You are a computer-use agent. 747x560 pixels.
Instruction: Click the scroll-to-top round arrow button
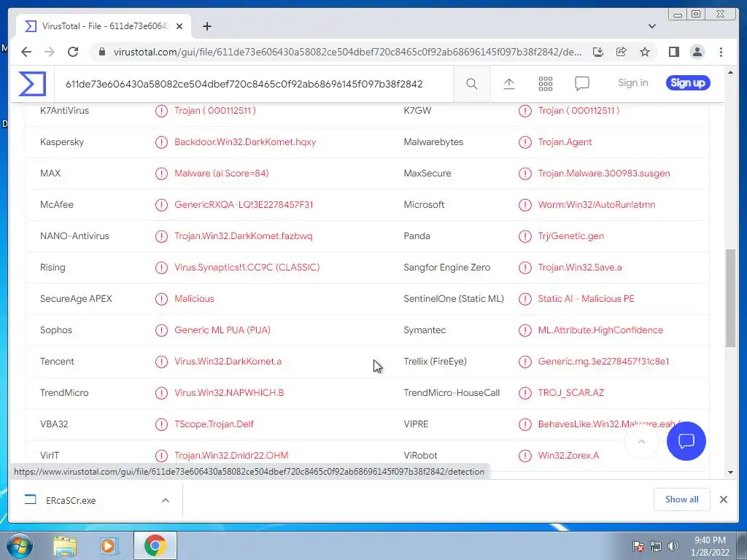click(x=641, y=441)
